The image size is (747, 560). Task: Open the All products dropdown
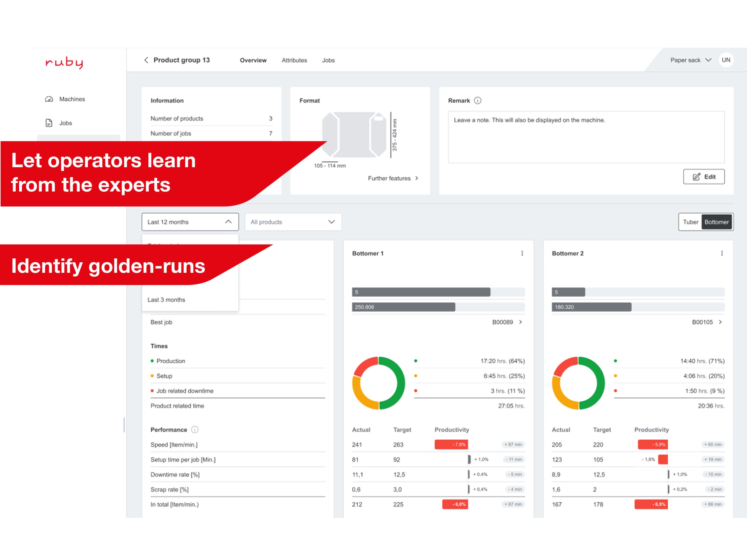(293, 222)
